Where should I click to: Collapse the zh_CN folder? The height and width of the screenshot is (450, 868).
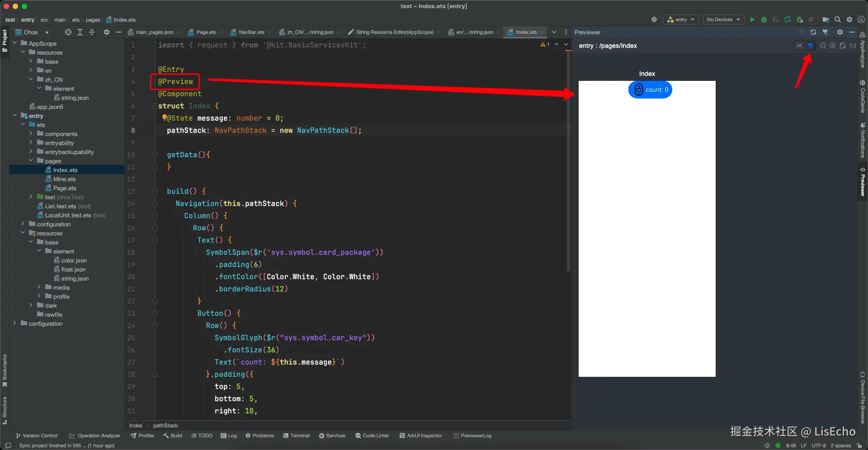(31, 80)
